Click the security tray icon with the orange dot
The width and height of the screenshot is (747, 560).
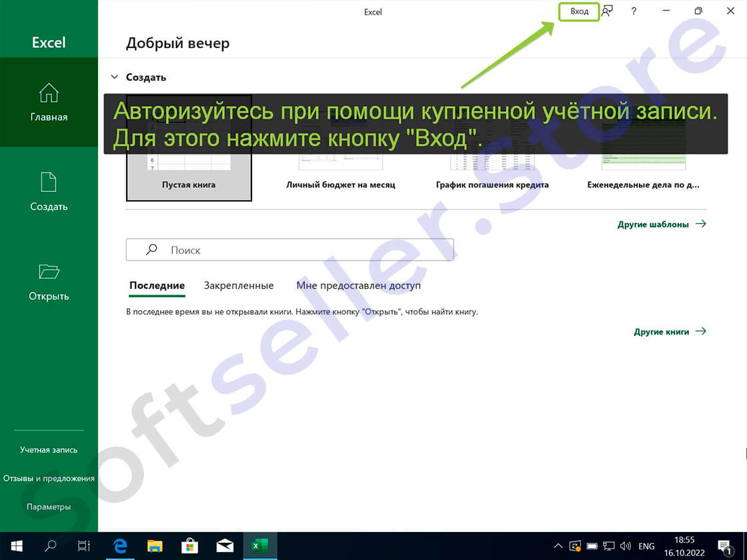click(575, 546)
